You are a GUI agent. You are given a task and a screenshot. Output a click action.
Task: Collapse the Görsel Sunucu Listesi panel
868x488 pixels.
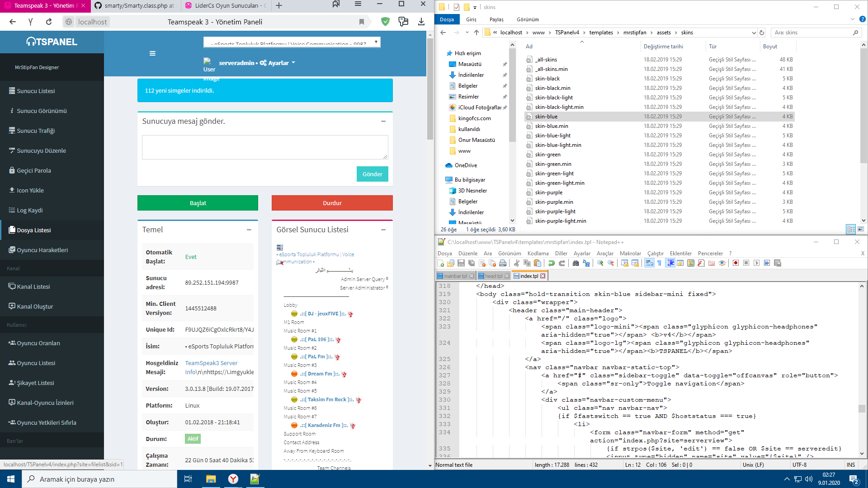coord(383,230)
